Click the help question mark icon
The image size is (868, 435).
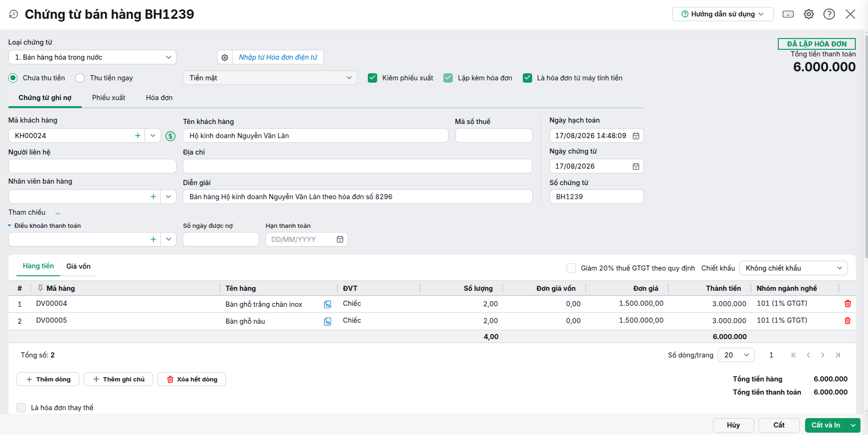[829, 14]
